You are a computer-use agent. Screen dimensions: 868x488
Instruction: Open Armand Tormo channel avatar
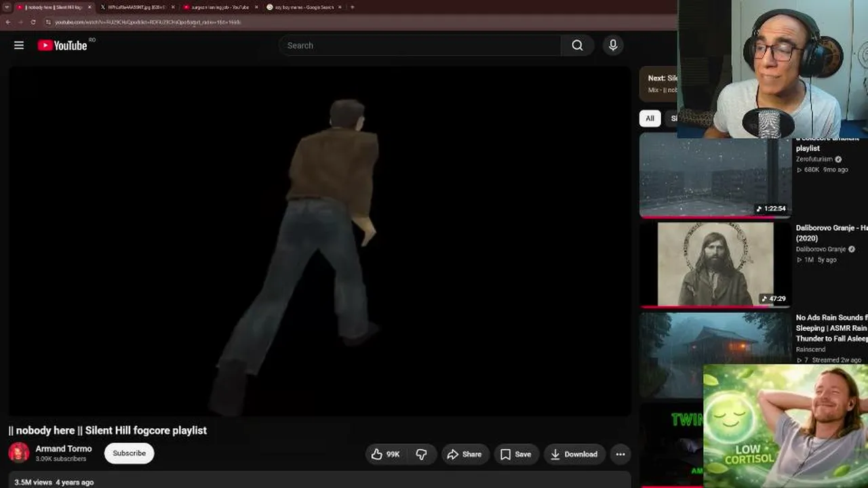[19, 453]
